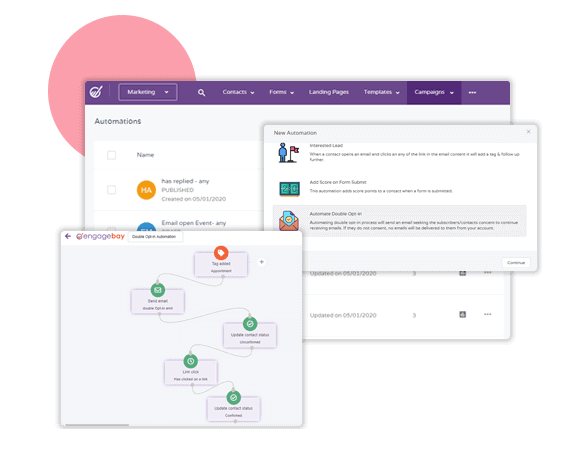The width and height of the screenshot is (580, 456).
Task: Expand the Contacts menu
Action: click(x=238, y=92)
